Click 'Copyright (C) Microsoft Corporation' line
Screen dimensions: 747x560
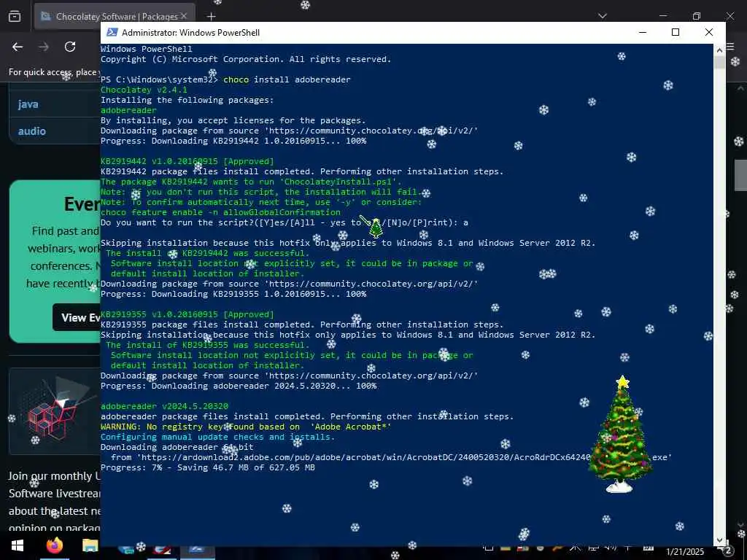tap(246, 59)
